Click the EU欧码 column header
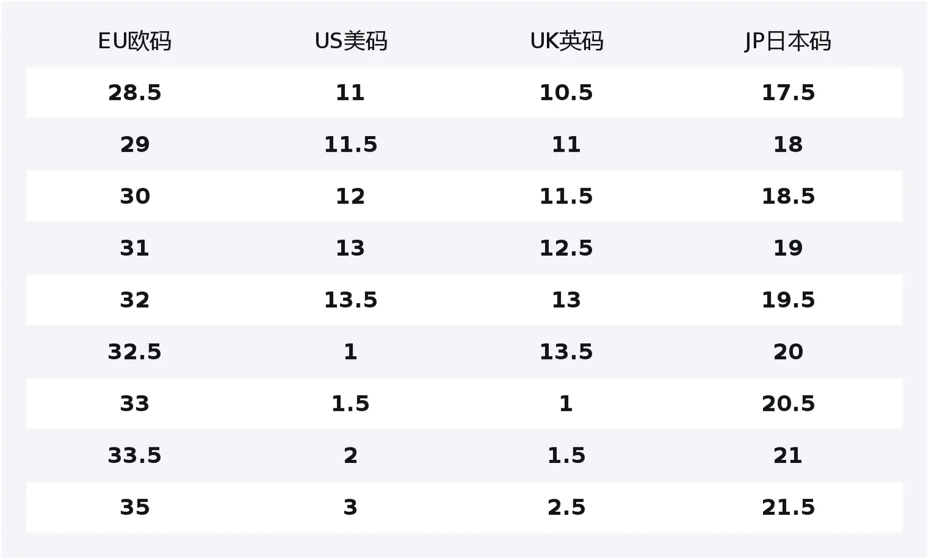 pos(134,41)
